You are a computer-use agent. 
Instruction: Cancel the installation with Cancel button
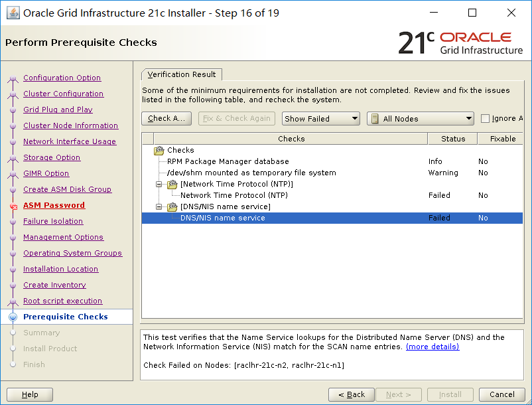click(x=501, y=394)
